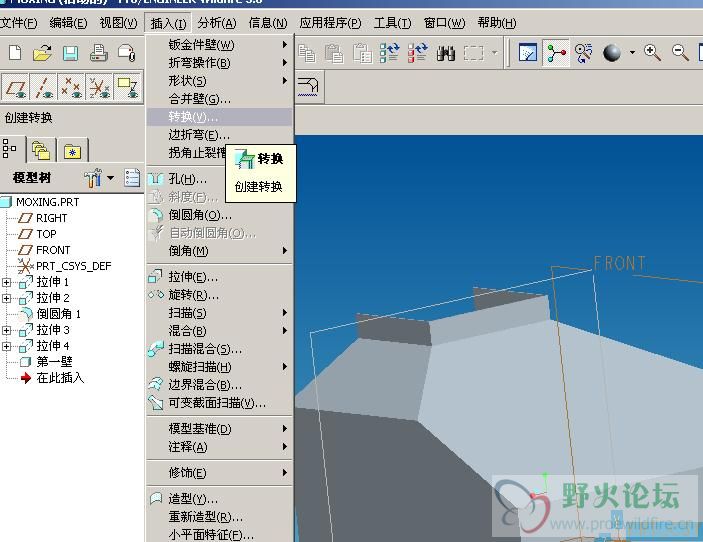The height and width of the screenshot is (542, 703).
Task: Choose 扫描混合(S)... menu entry
Action: pos(220,349)
